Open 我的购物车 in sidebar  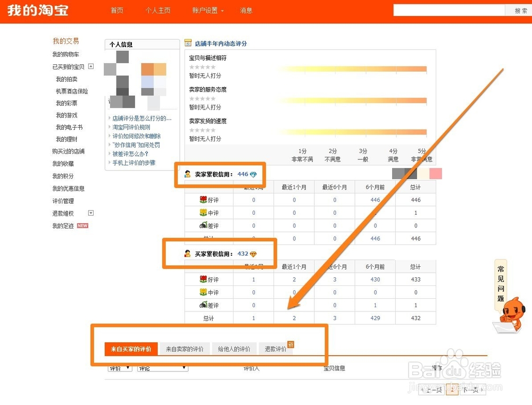coord(66,54)
